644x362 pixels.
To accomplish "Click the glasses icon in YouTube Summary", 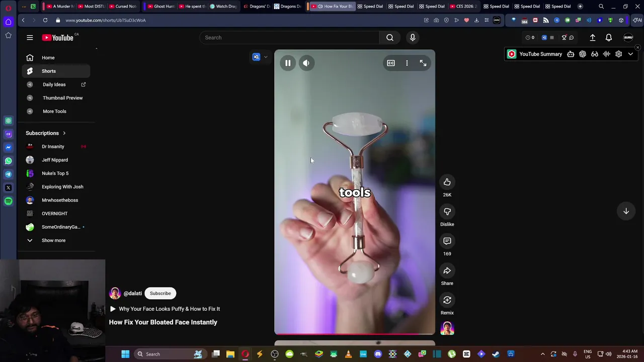I will 595,54.
